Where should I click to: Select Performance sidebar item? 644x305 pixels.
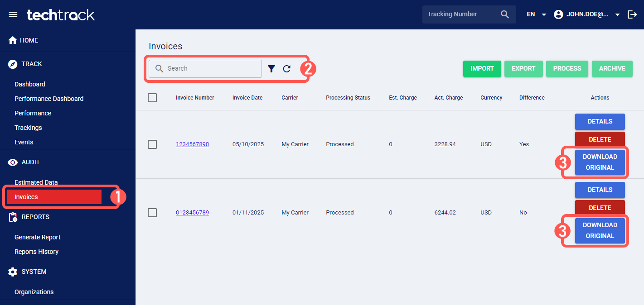point(33,113)
